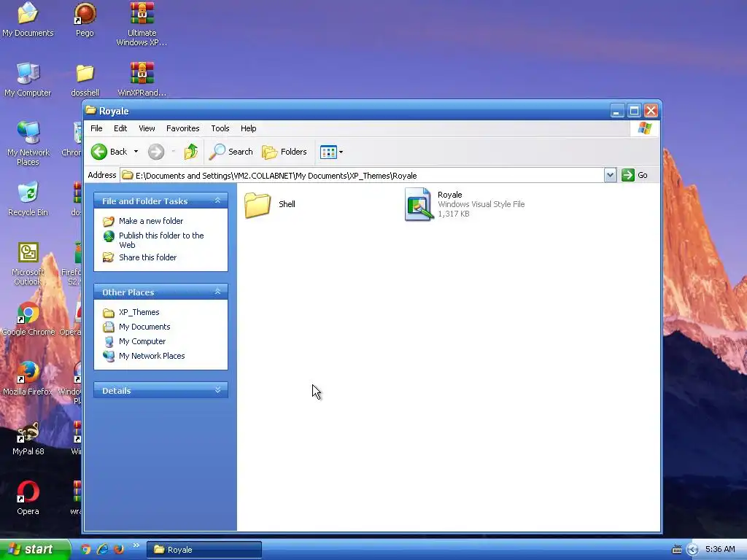This screenshot has height=560, width=747.
Task: Expand hidden tray icons arrow
Action: click(693, 550)
